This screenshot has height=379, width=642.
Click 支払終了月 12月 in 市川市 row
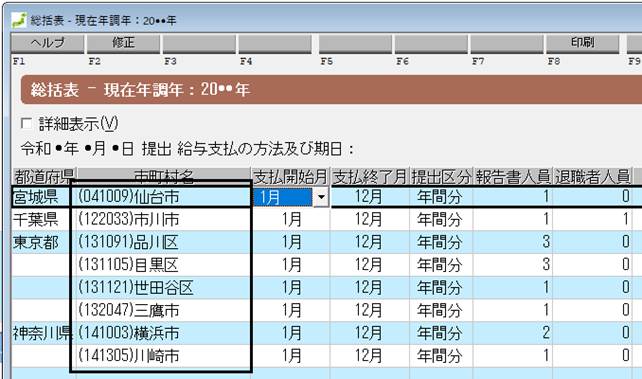tap(370, 220)
